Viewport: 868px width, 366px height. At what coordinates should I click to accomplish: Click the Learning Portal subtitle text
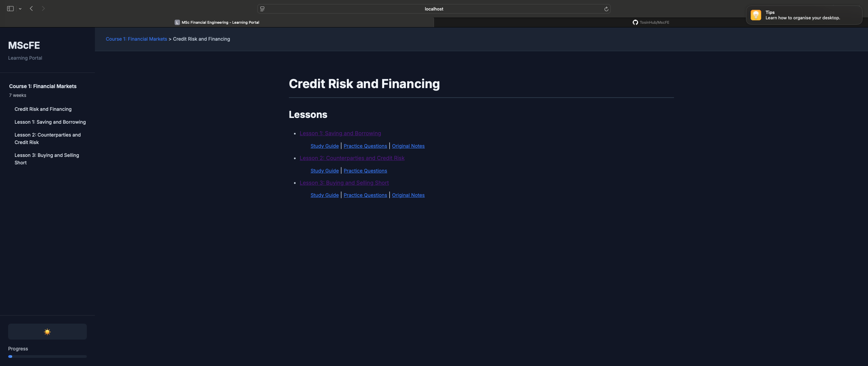25,58
